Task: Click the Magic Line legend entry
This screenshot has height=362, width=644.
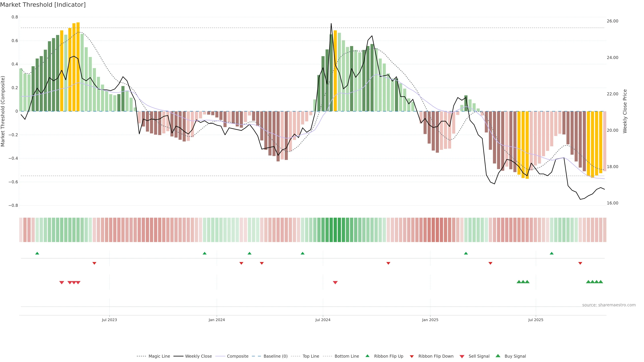Action: [159, 356]
